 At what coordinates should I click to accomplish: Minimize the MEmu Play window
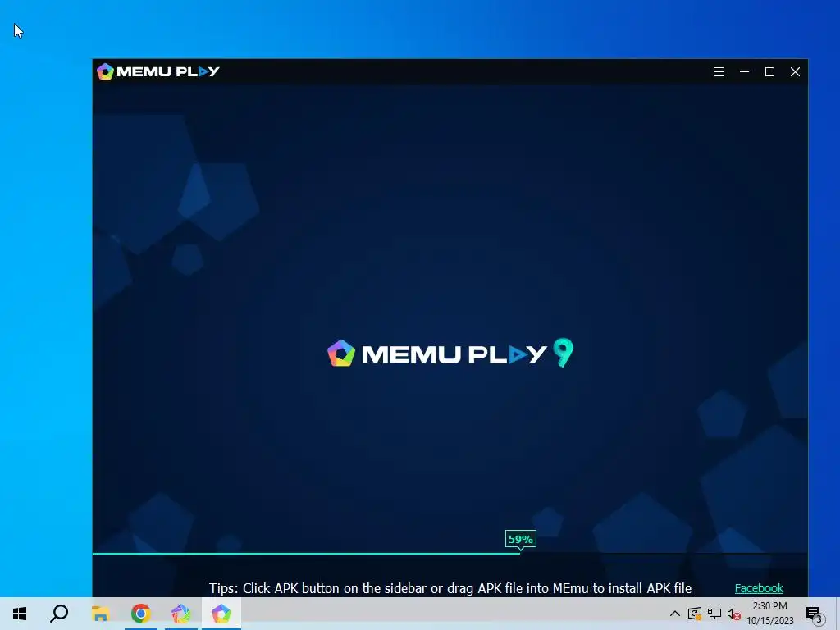click(x=744, y=72)
